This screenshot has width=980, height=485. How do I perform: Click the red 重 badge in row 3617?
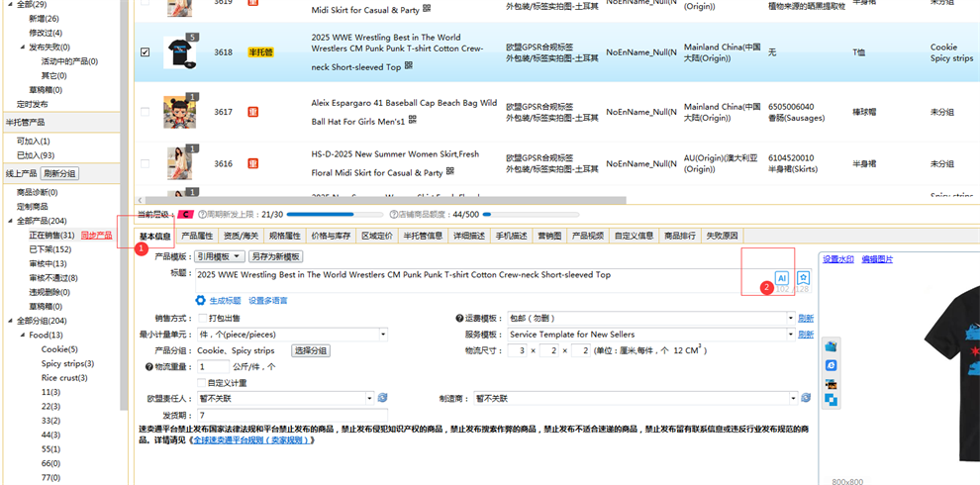[x=253, y=113]
